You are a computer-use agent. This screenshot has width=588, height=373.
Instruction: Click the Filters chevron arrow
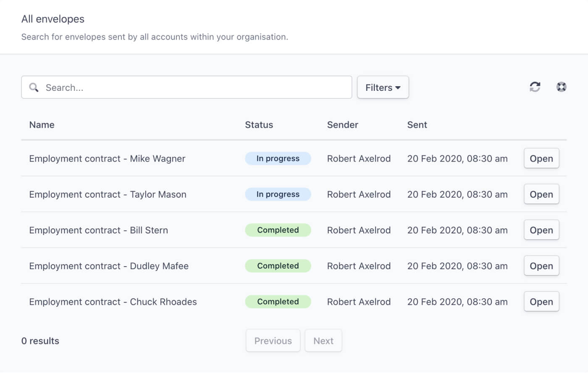[x=398, y=87]
